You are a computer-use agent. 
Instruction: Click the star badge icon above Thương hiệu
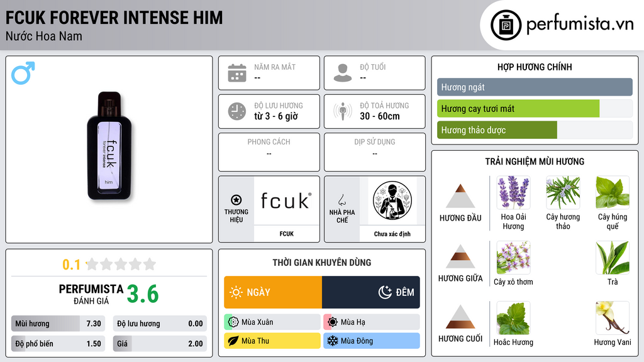tap(236, 200)
